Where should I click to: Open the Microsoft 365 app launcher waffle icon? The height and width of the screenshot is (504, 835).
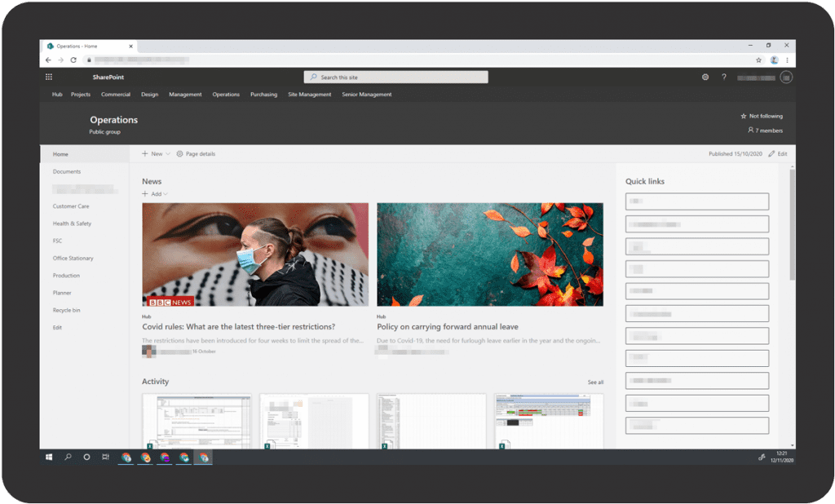pos(49,77)
